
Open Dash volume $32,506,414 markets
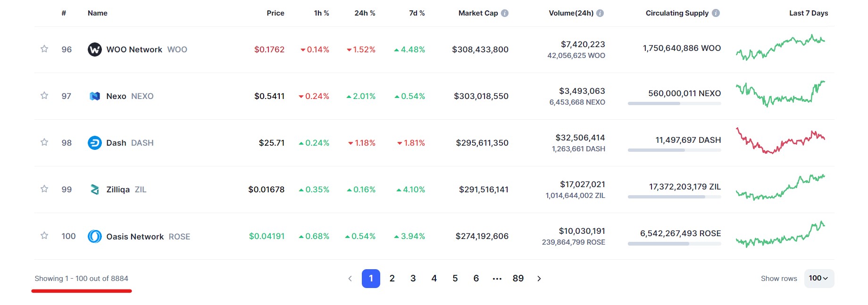[x=580, y=138]
